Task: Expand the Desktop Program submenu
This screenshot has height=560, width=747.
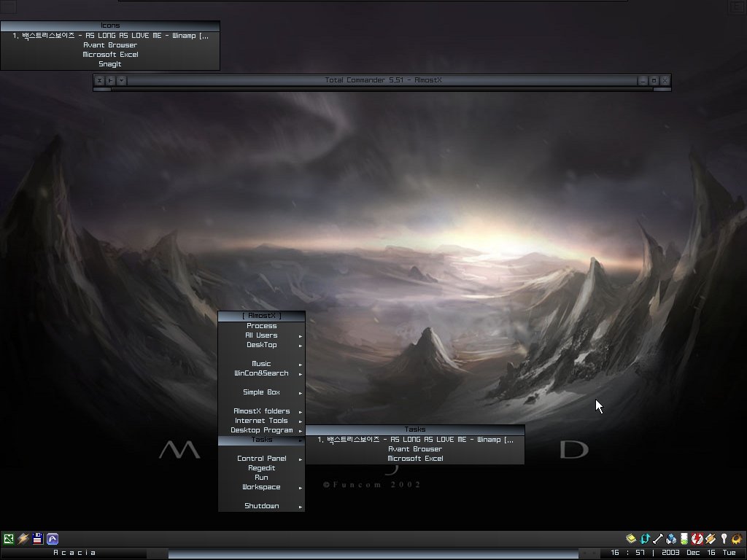Action: 262,430
